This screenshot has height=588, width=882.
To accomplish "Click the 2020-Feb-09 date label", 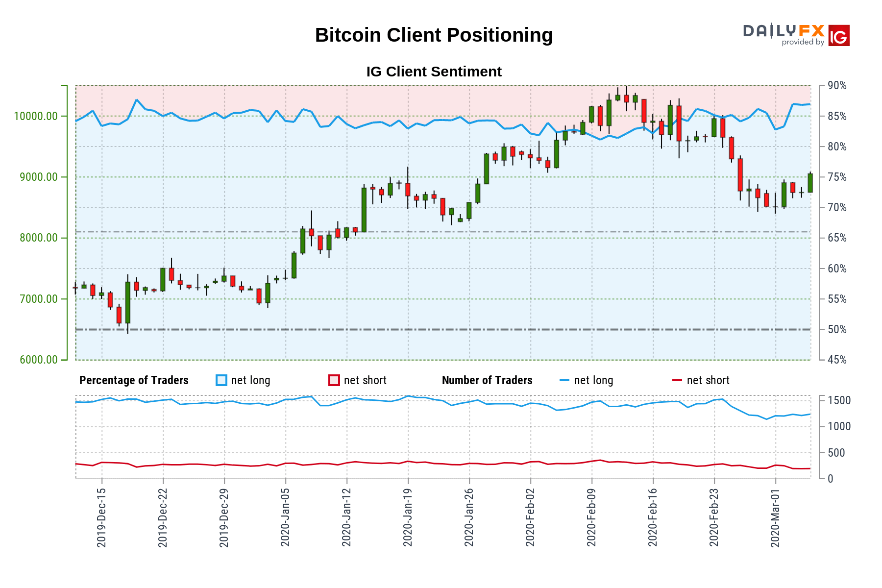I will (591, 517).
